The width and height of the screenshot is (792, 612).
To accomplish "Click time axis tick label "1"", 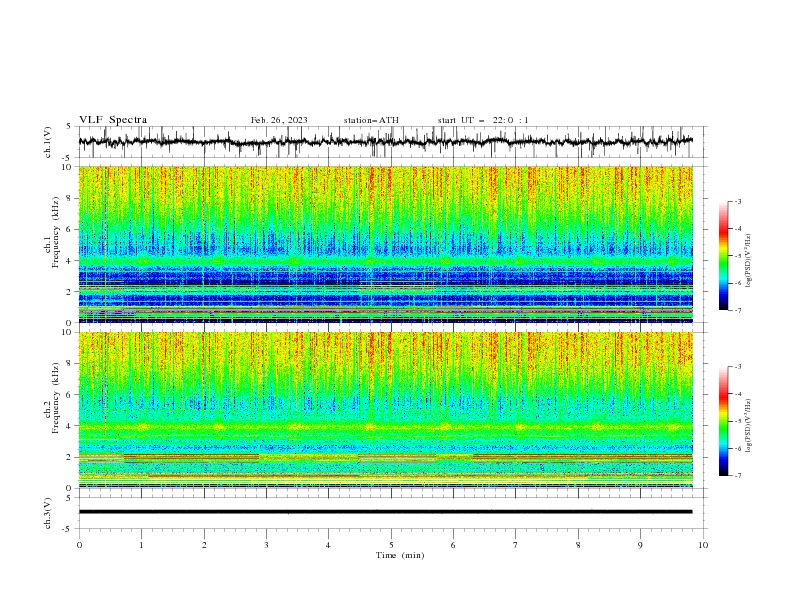I will [141, 545].
